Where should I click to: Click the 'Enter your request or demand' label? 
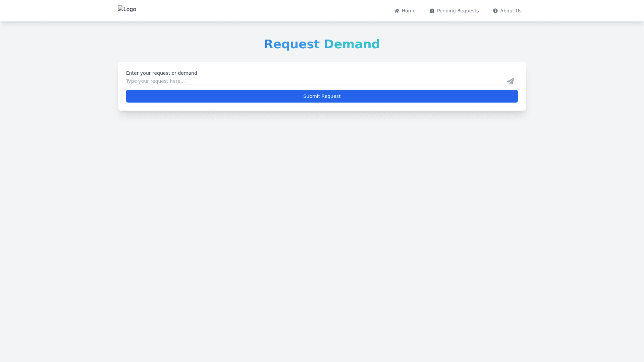(x=161, y=73)
